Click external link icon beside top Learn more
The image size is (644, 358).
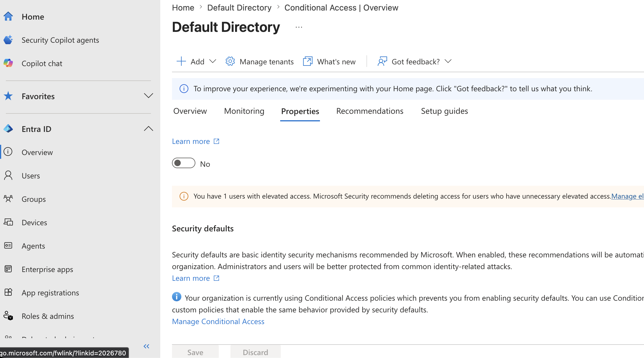[216, 141]
